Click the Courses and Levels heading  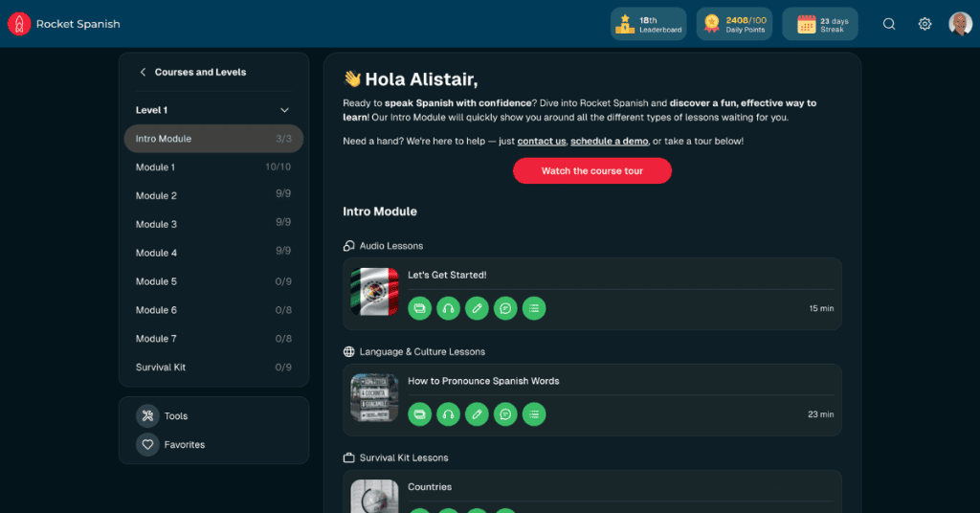click(200, 72)
